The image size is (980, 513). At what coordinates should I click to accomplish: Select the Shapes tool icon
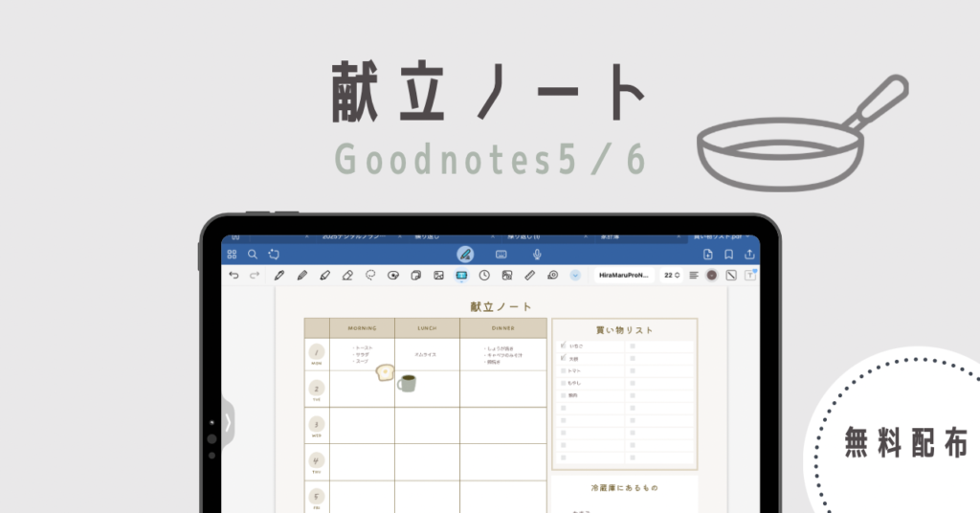pyautogui.click(x=393, y=275)
